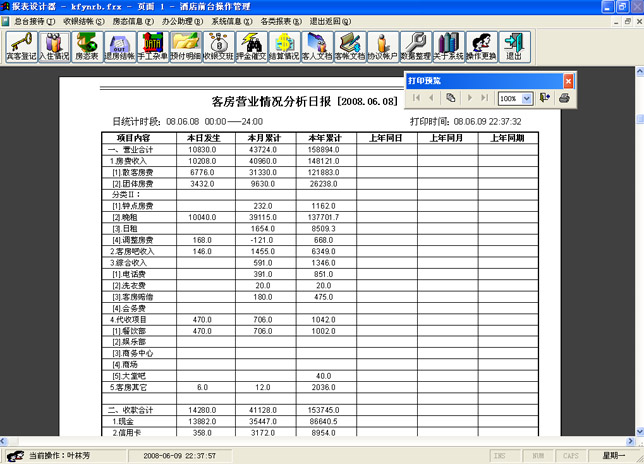This screenshot has width=644, height=464.
Task: Click the close-preview door icon
Action: (x=545, y=98)
